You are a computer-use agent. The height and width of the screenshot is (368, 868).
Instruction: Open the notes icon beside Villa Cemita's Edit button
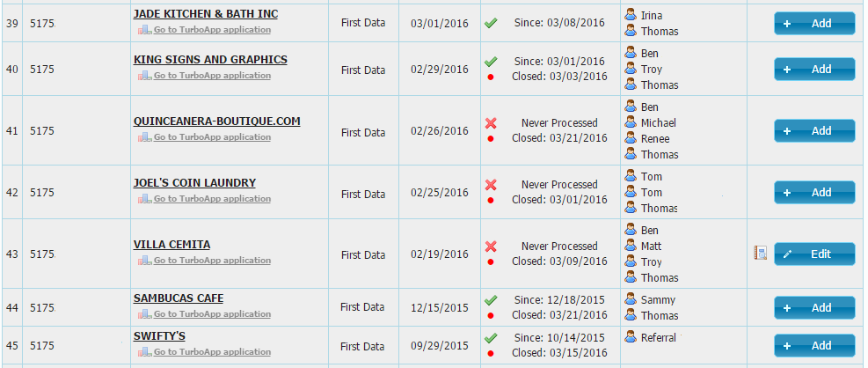[x=760, y=254]
